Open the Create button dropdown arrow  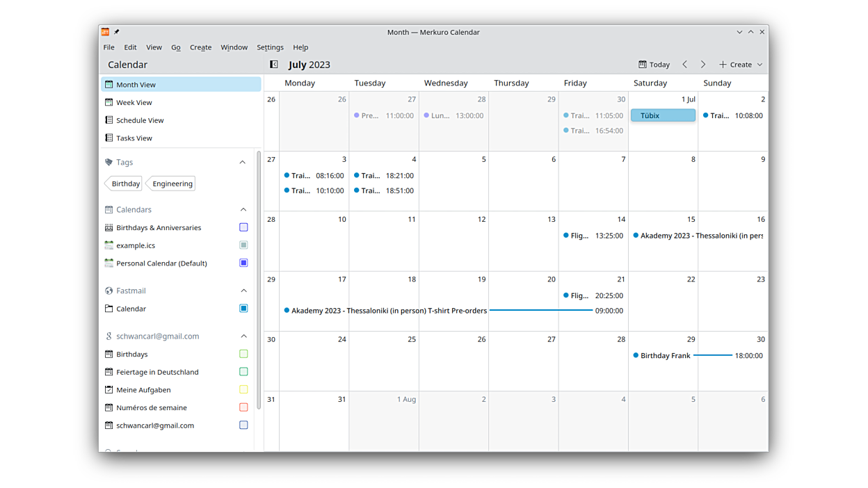tap(759, 65)
